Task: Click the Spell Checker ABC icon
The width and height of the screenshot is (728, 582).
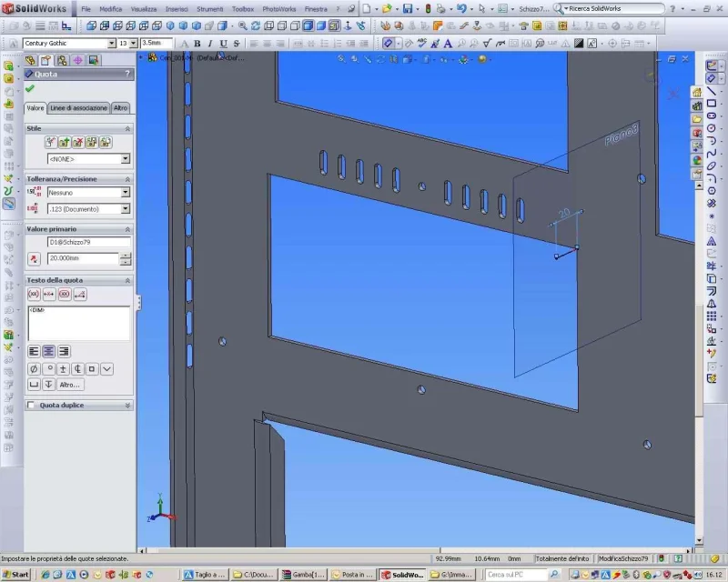Action: [x=421, y=44]
